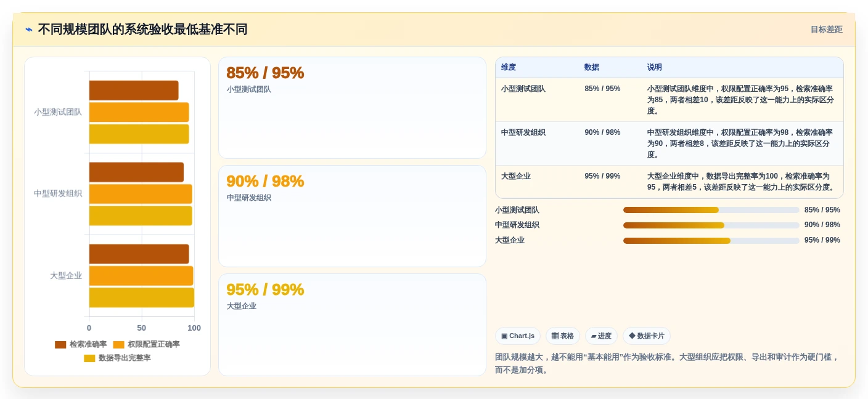Click the 85% / 95% value beside progress bar
The height and width of the screenshot is (399, 868).
click(822, 210)
